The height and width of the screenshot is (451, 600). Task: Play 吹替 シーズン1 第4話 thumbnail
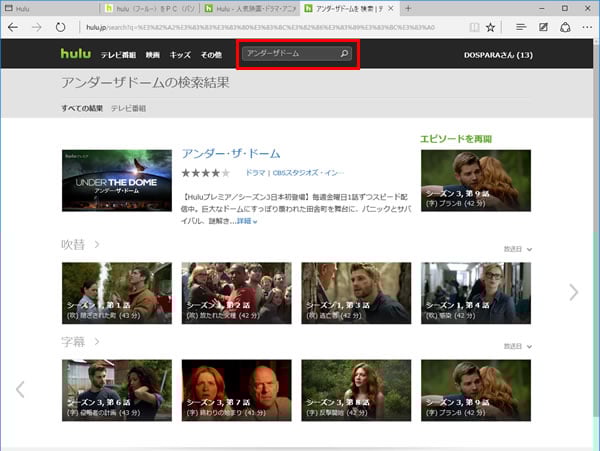click(x=476, y=293)
